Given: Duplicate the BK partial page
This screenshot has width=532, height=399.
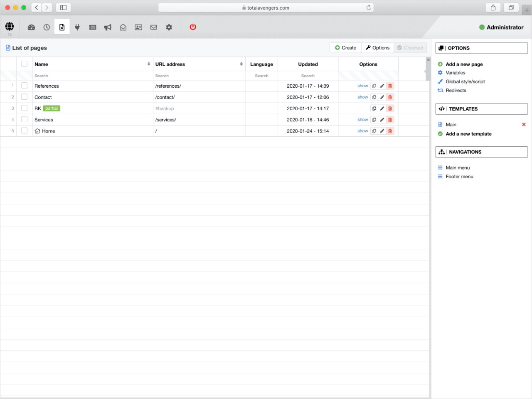Looking at the screenshot, I should click(x=374, y=108).
